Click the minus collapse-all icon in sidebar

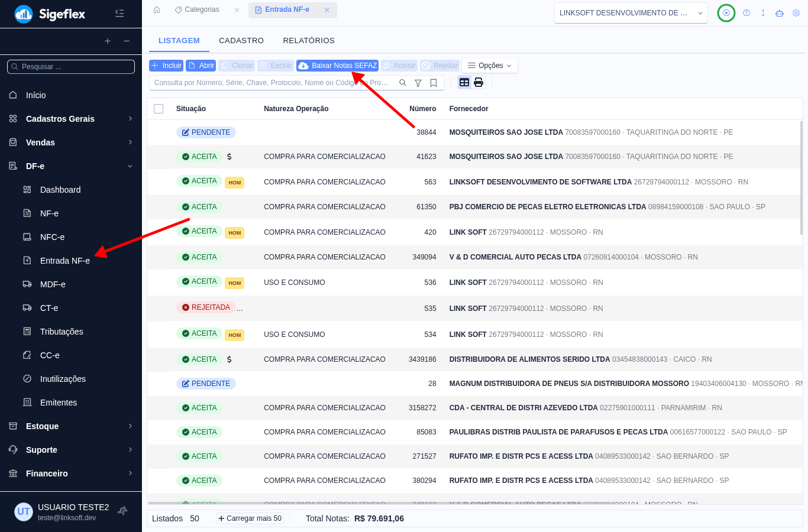point(127,41)
